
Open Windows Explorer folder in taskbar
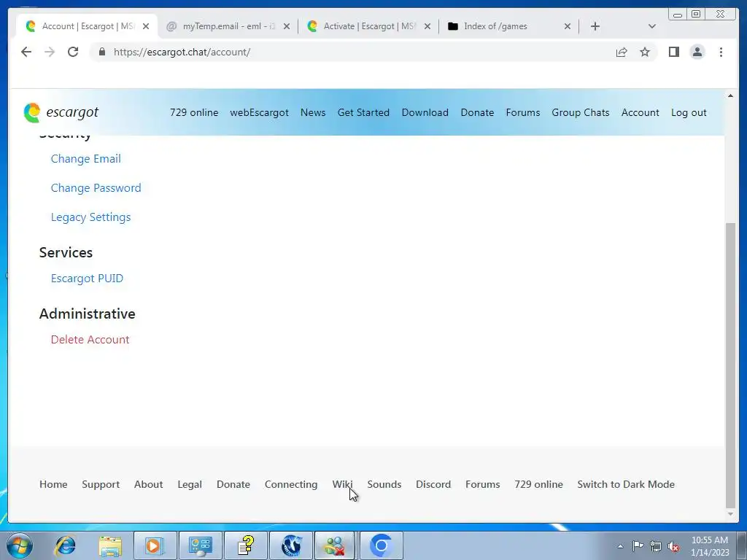[x=110, y=545]
